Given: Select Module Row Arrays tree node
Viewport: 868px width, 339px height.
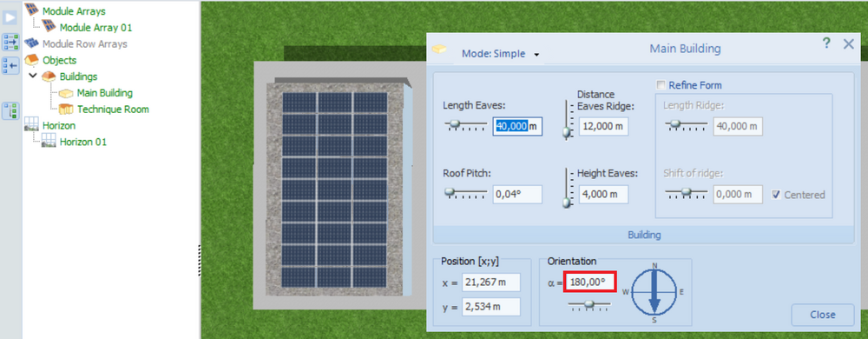Looking at the screenshot, I should [x=85, y=43].
